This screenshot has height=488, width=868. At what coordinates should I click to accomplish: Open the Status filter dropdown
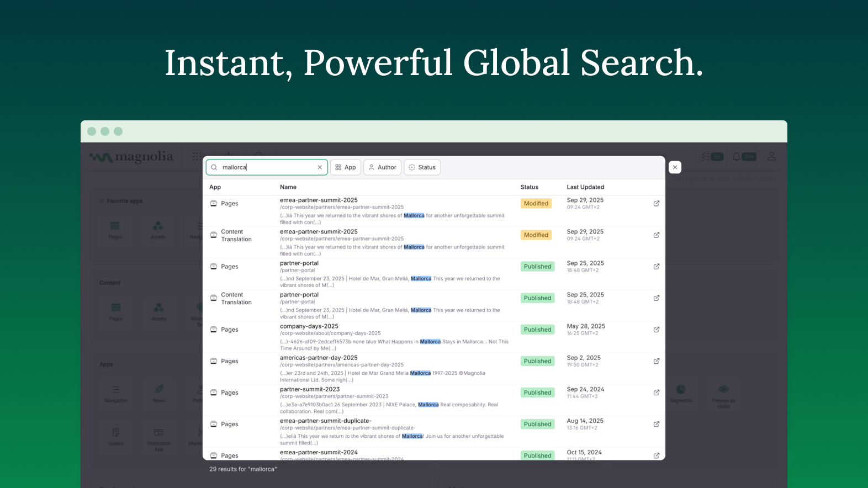click(x=422, y=167)
